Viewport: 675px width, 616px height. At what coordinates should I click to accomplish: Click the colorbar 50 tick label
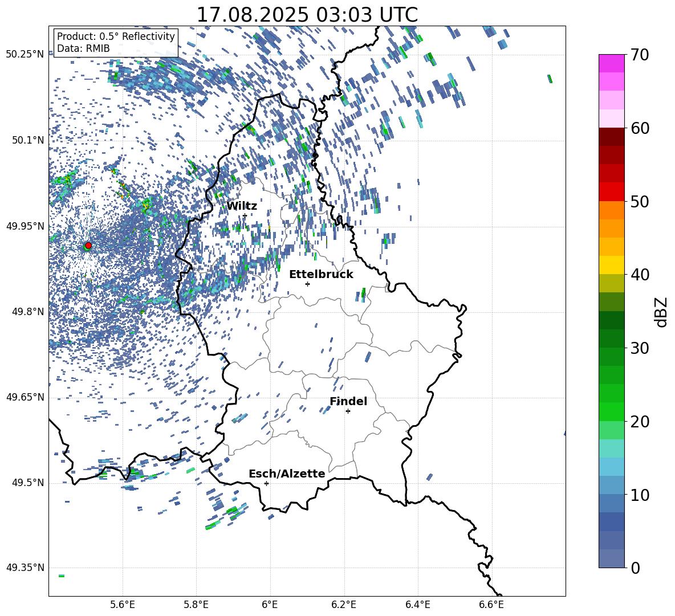[x=640, y=202]
